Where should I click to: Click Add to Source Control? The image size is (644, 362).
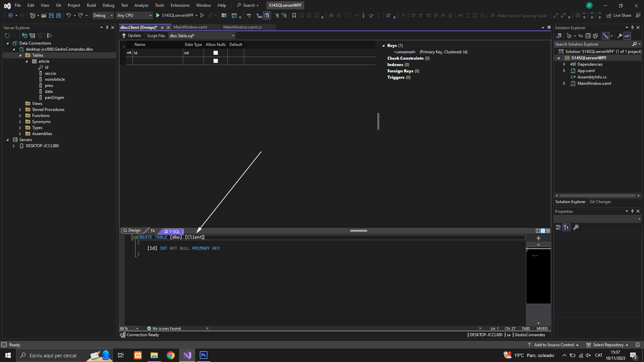[x=554, y=345]
